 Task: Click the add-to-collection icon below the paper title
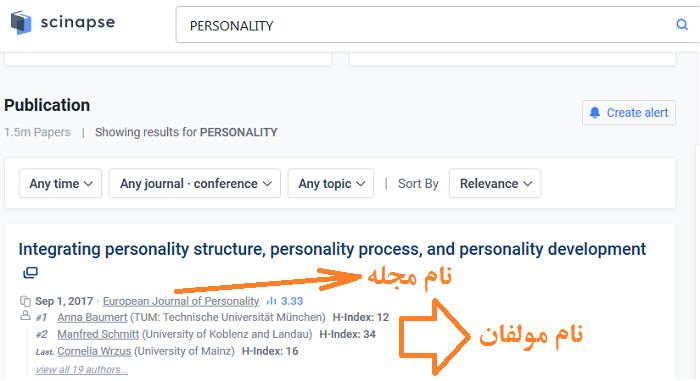30,272
